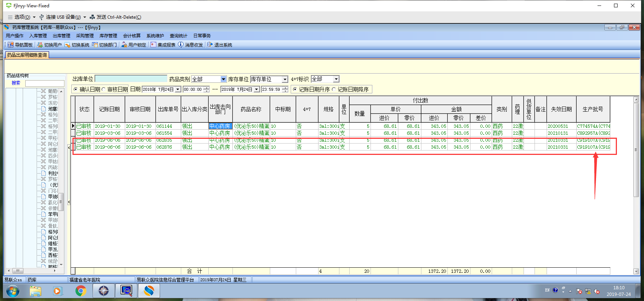644x301 pixels.
Task: Click the volume muted tray icon
Action: 597,291
